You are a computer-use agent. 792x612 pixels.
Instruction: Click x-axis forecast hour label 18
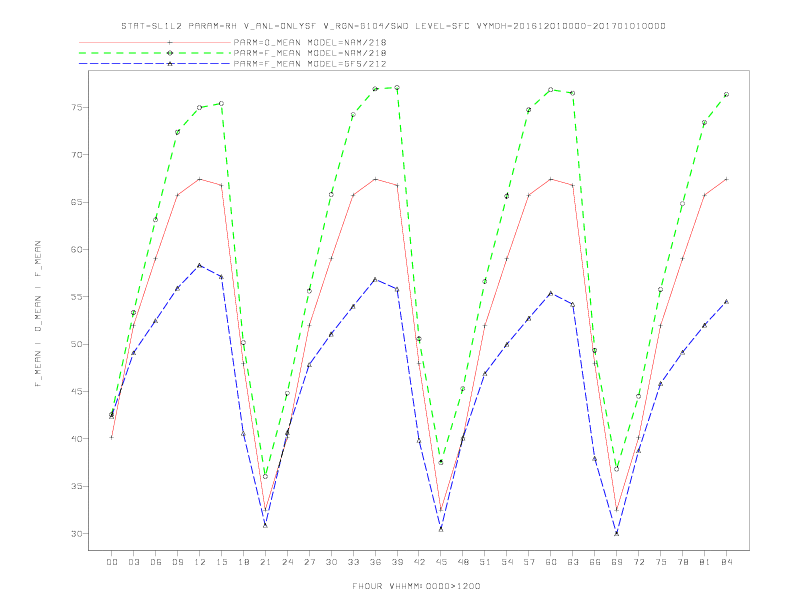click(243, 562)
